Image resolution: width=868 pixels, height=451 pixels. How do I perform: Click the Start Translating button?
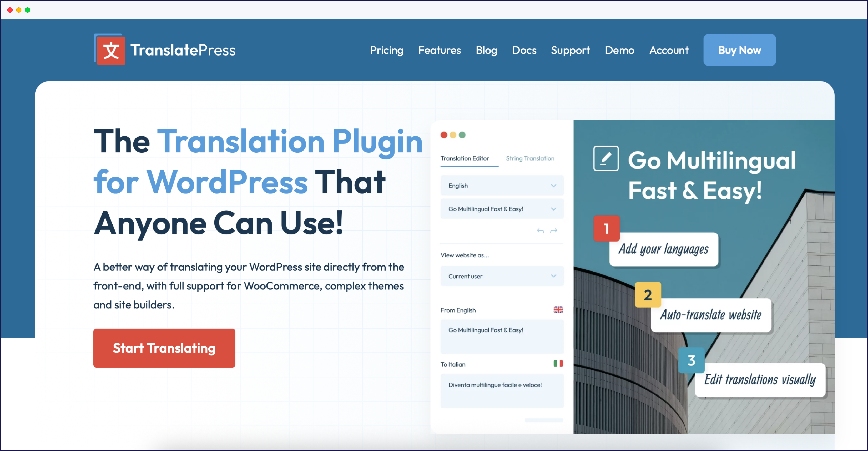[164, 348]
